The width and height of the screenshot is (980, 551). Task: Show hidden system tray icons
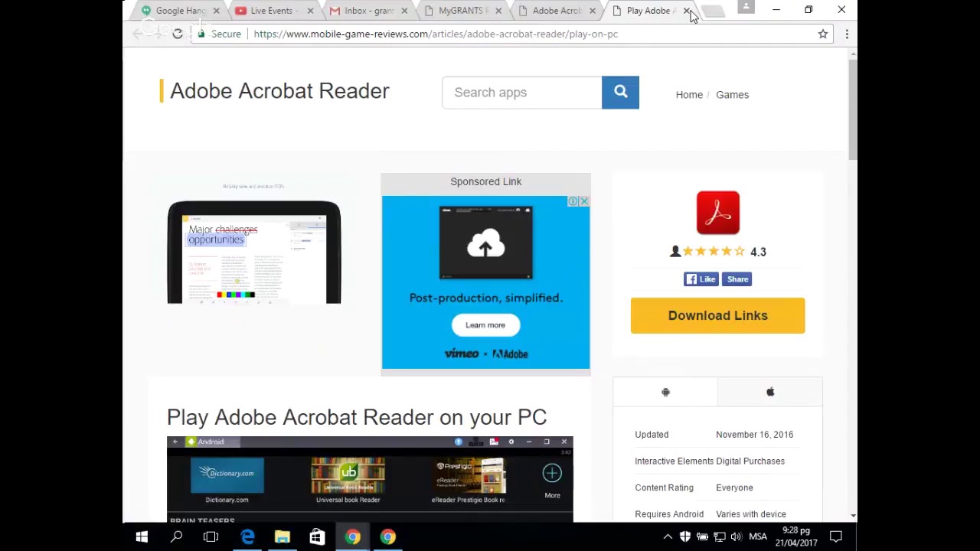[x=668, y=537]
